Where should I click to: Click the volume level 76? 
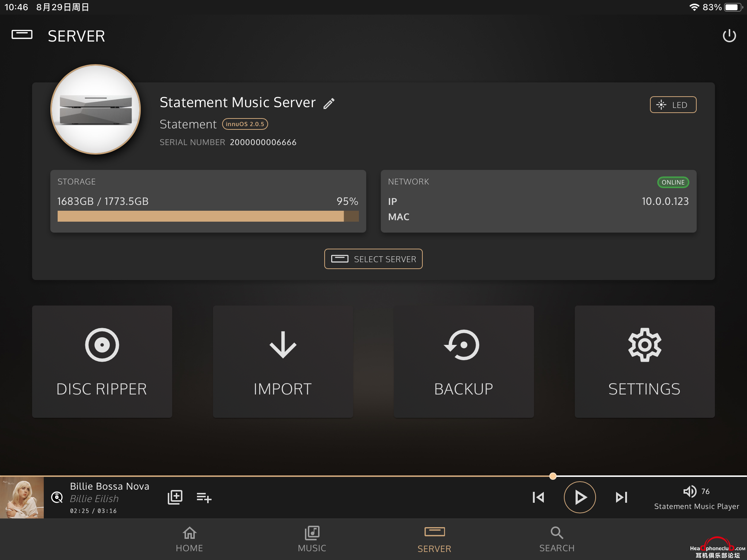pos(705,491)
